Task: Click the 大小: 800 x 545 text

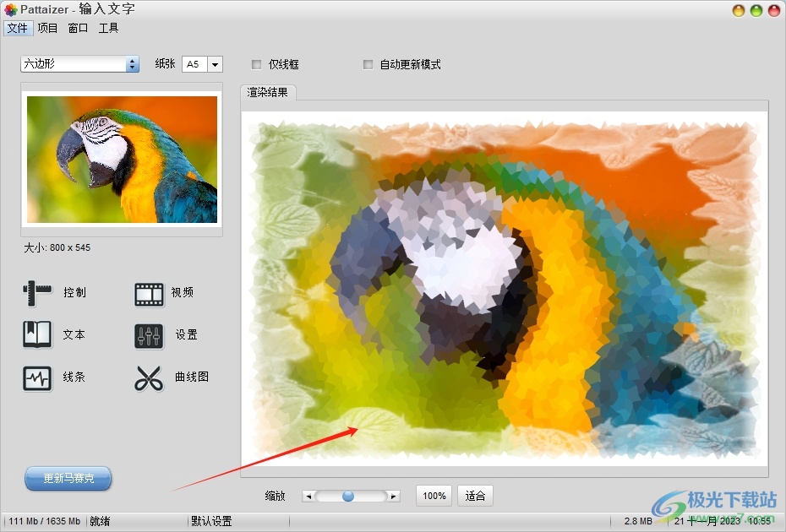Action: click(57, 247)
